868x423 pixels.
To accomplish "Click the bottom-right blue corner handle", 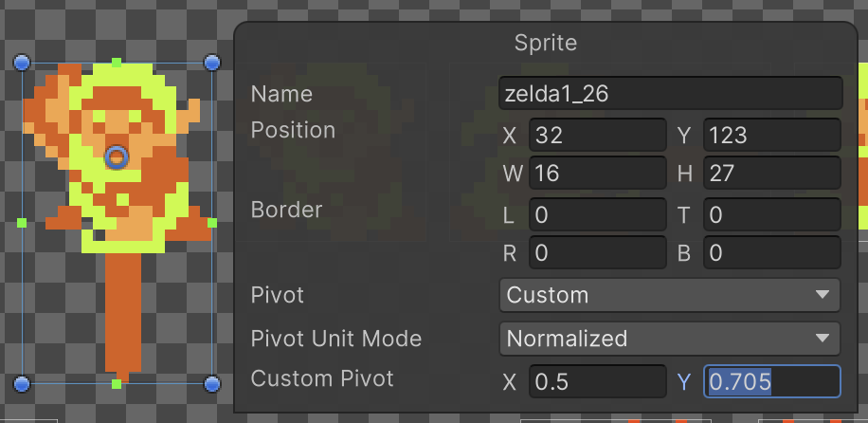I will pyautogui.click(x=212, y=383).
